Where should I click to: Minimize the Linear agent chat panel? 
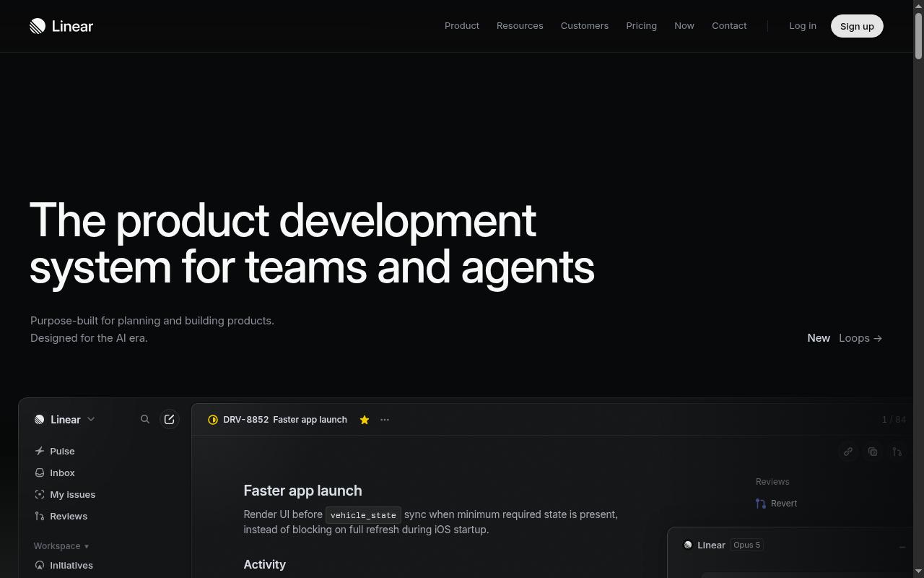[x=902, y=548]
